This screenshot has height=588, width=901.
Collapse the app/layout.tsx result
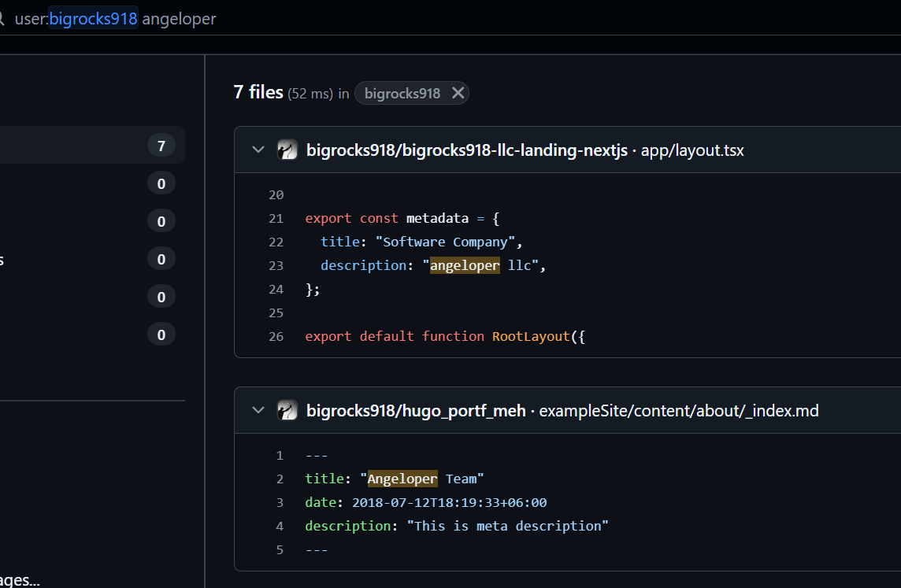coord(258,150)
